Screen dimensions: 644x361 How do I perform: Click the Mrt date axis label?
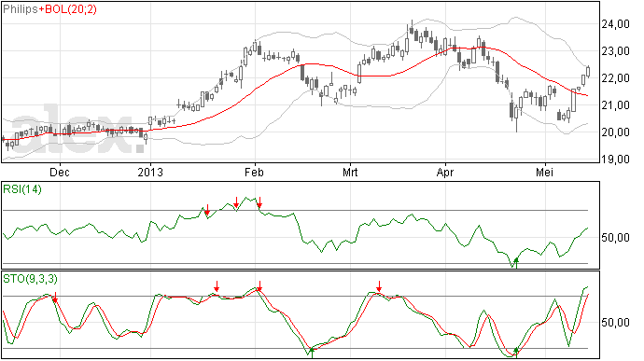click(350, 172)
